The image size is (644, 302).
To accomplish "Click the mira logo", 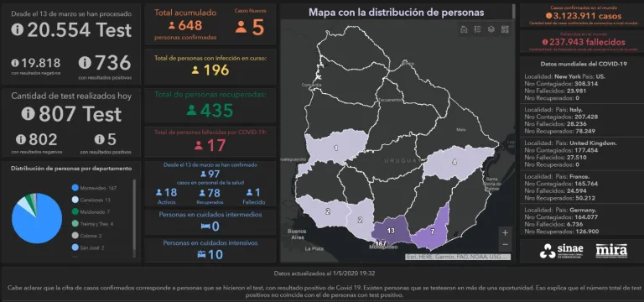I will (x=611, y=250).
